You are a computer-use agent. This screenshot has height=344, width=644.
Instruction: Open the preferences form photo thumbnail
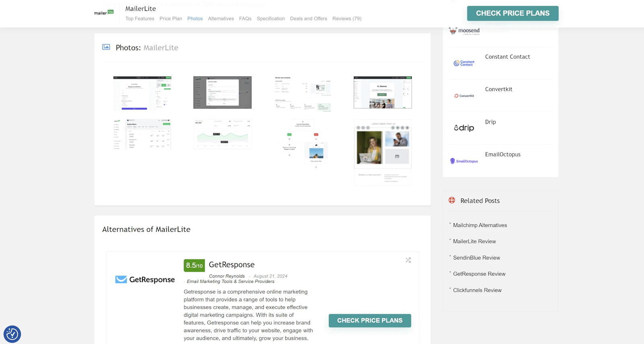[x=142, y=93]
